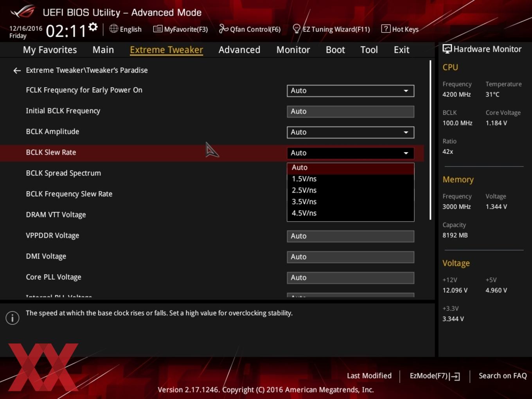The height and width of the screenshot is (399, 532).
Task: Select BCLK Slew Rate row label
Action: tap(51, 153)
